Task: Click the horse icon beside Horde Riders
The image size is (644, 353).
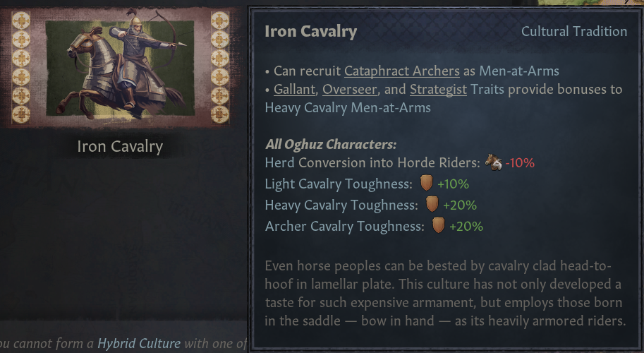Action: pyautogui.click(x=494, y=162)
